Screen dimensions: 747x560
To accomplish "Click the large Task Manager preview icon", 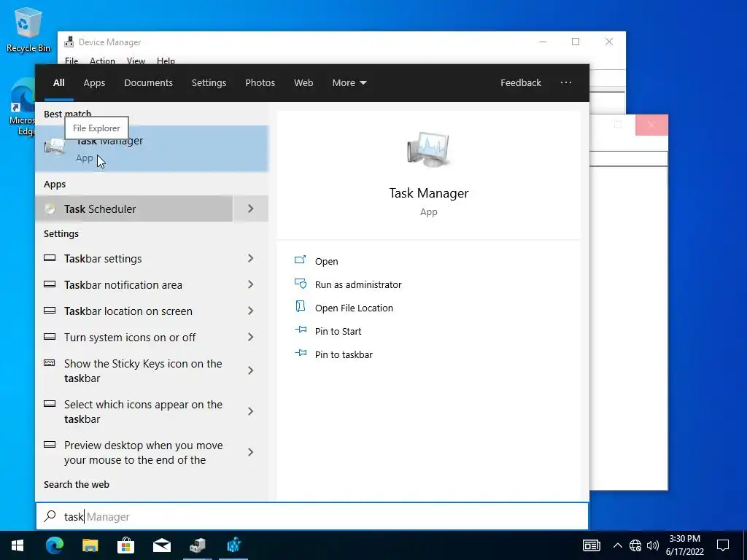I will click(x=428, y=149).
